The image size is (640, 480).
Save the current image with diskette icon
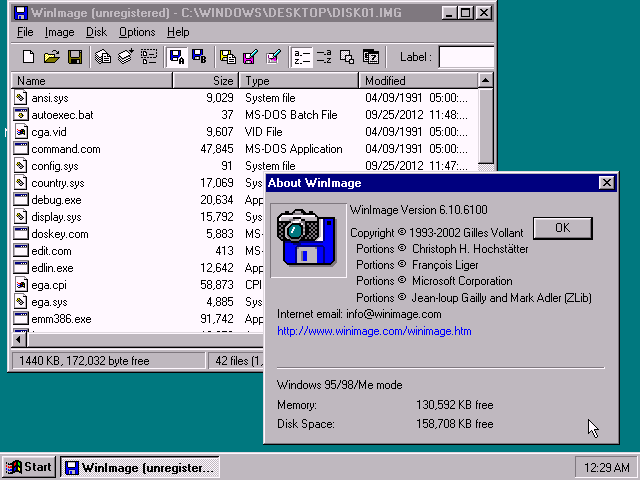pyautogui.click(x=75, y=57)
